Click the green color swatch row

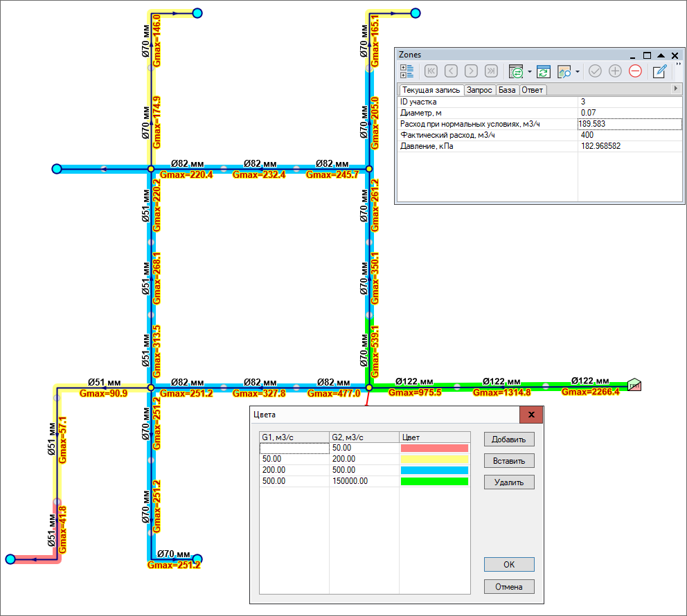[434, 481]
